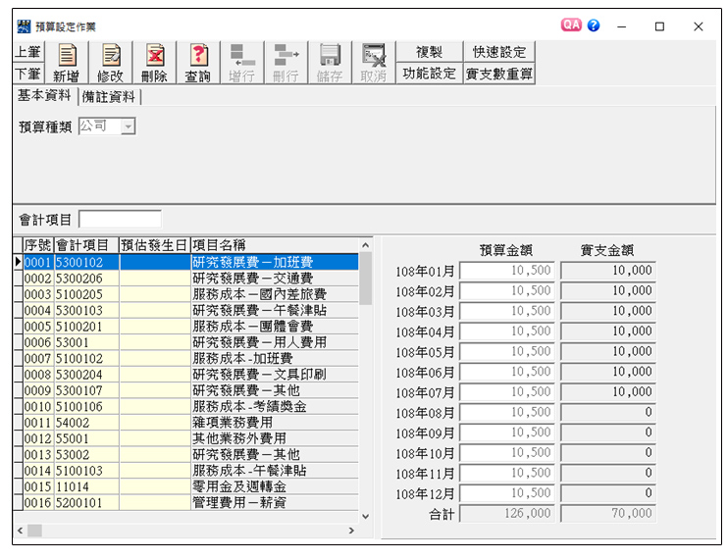Image resolution: width=728 pixels, height=560 pixels.
Task: Click the 新增 (Add) toolbar icon
Action: coord(67,63)
